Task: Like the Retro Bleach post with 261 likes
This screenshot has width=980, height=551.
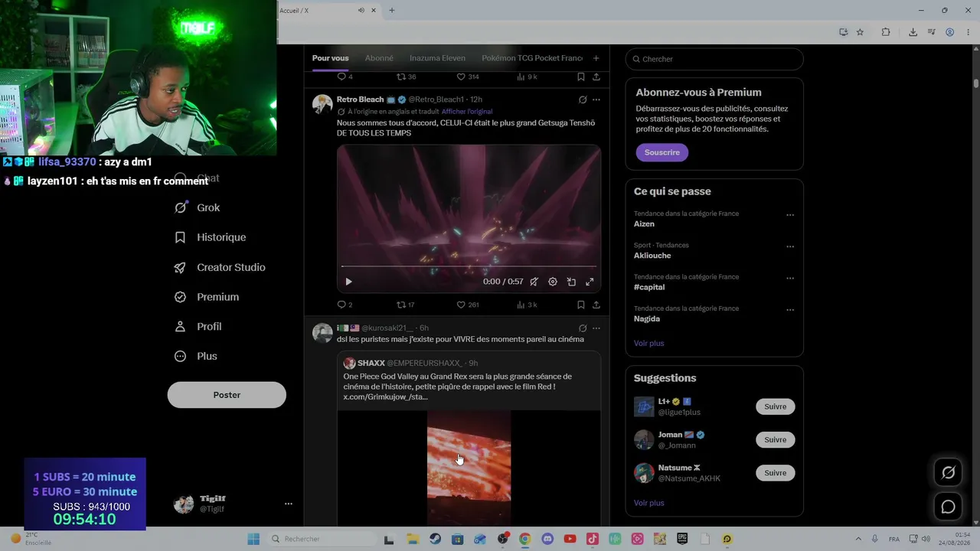Action: point(467,305)
